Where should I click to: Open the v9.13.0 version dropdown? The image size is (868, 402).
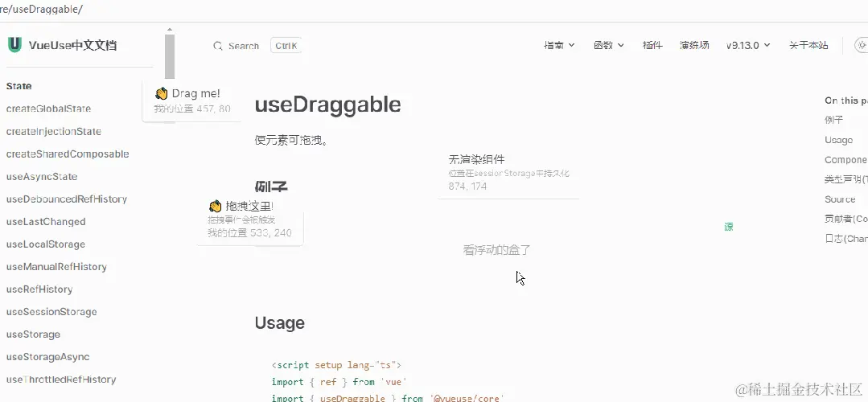748,45
